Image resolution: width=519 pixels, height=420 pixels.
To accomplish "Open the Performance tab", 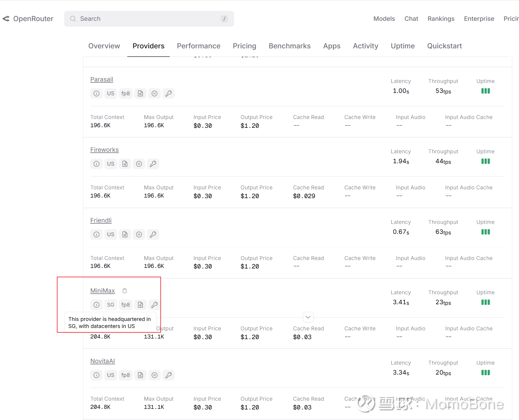I will tap(199, 46).
